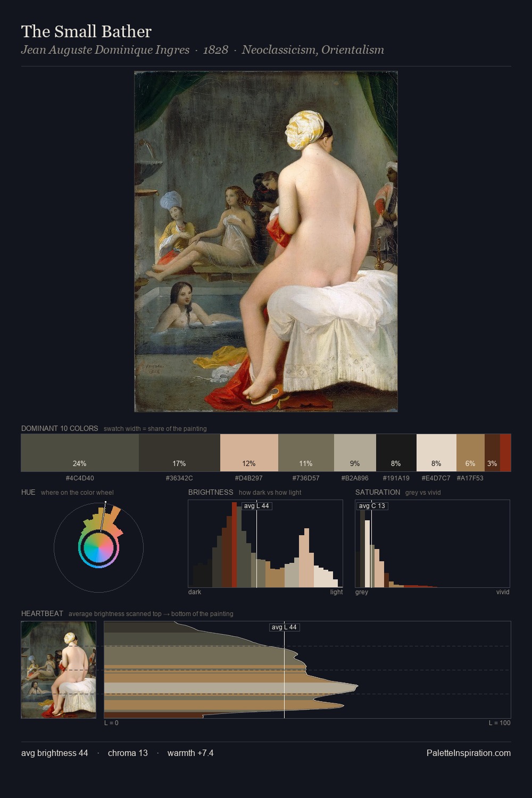
Task: Click the year 1828 in the subtitle
Action: pyautogui.click(x=215, y=50)
